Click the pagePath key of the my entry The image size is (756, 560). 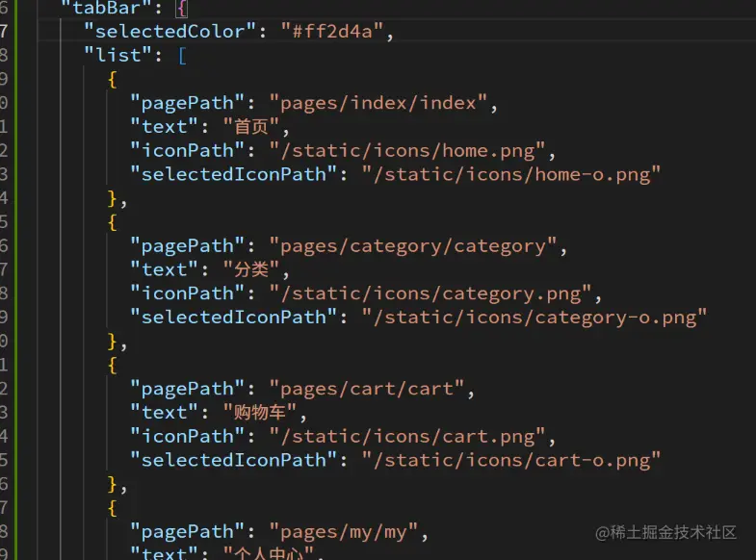[x=188, y=532]
